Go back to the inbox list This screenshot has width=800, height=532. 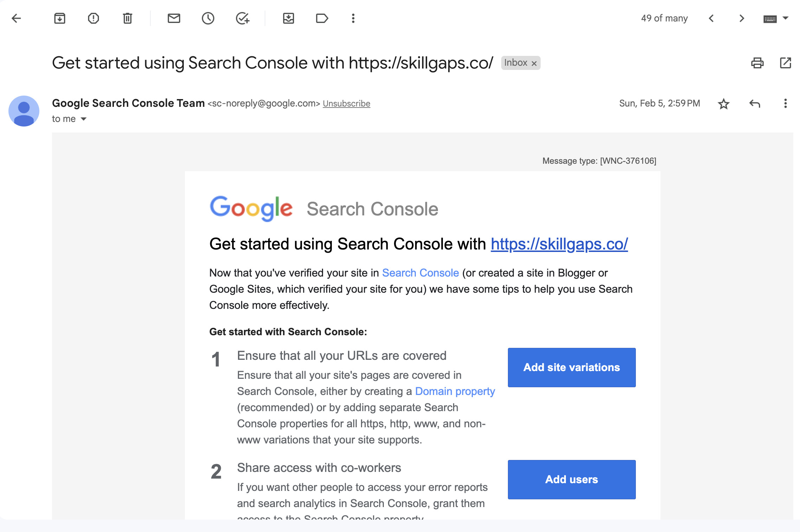pos(17,18)
